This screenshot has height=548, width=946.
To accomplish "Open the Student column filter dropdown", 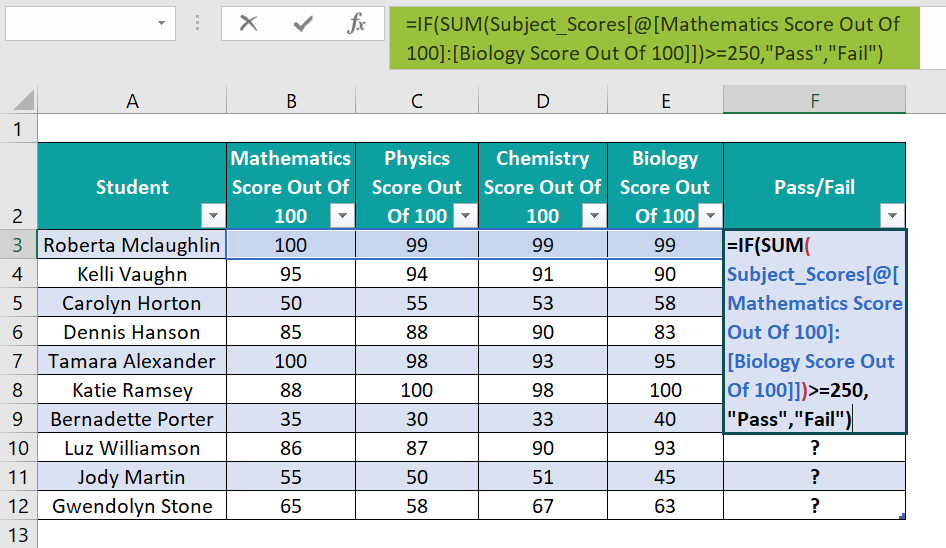I will (x=213, y=215).
